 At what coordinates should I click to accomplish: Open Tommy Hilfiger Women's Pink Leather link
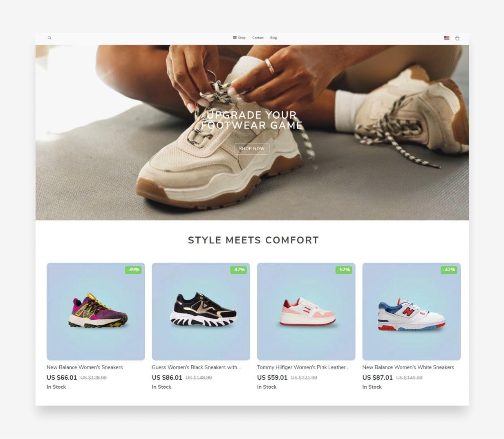303,367
